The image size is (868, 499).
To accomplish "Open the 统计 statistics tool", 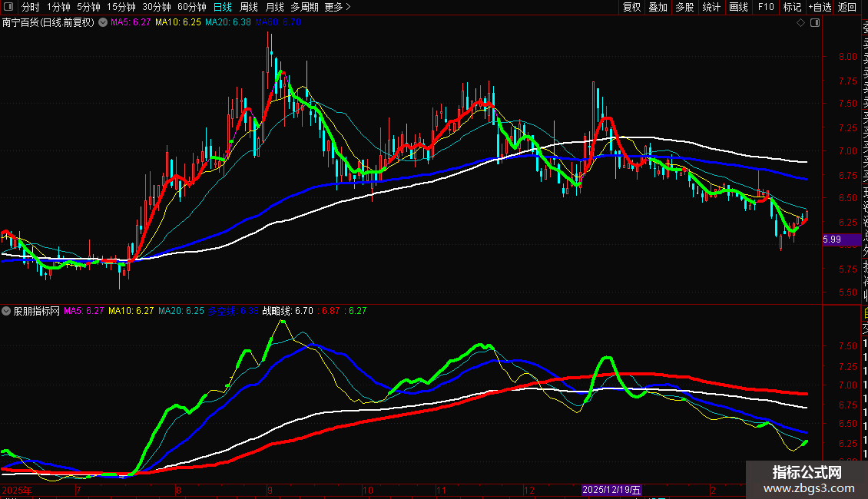I will coord(711,7).
